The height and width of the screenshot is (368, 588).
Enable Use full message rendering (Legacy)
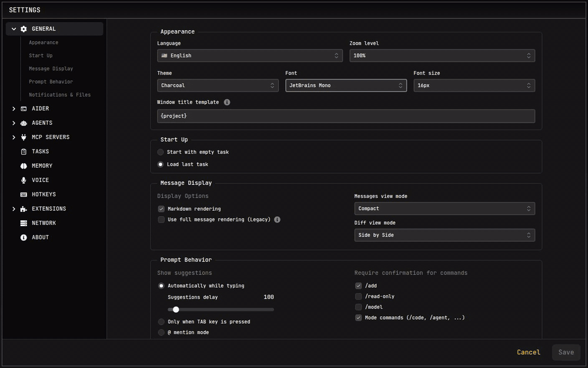(x=161, y=219)
